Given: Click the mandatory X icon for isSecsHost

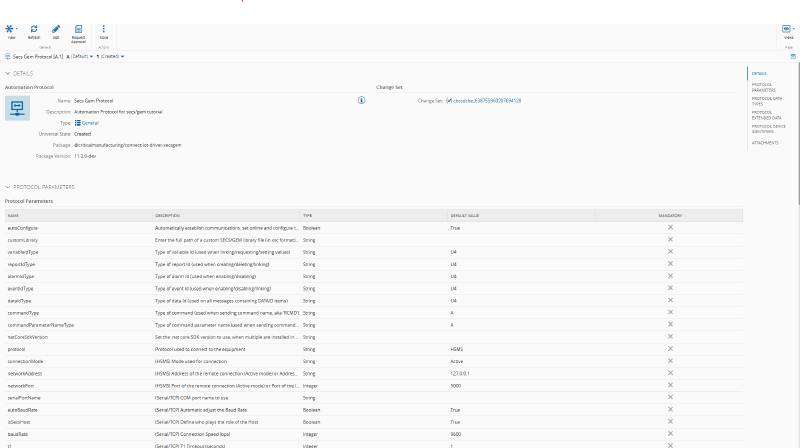Looking at the screenshot, I should (670, 421).
